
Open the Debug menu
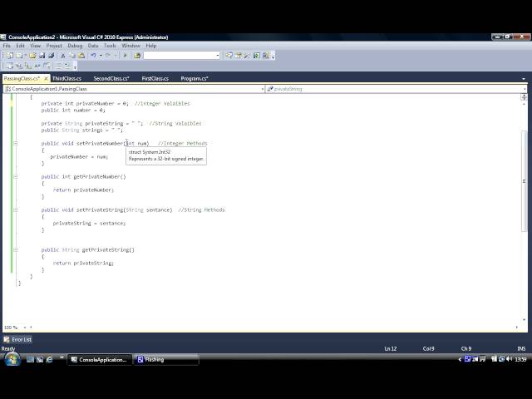point(75,46)
